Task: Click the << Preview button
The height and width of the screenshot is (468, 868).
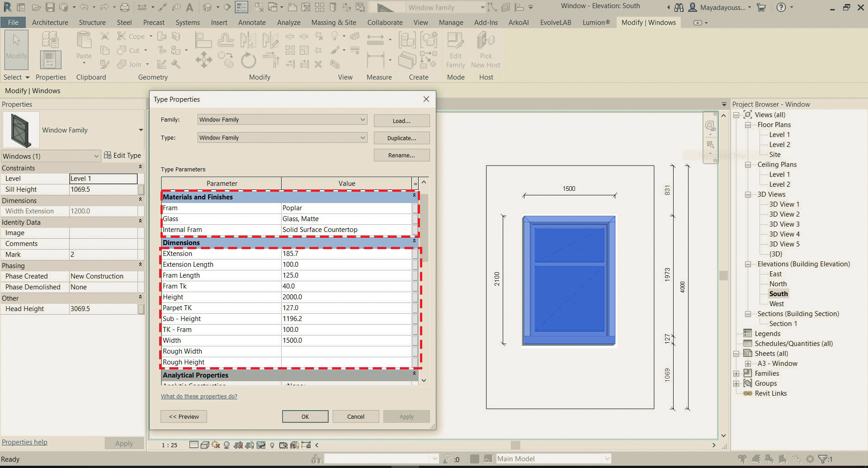Action: point(184,416)
